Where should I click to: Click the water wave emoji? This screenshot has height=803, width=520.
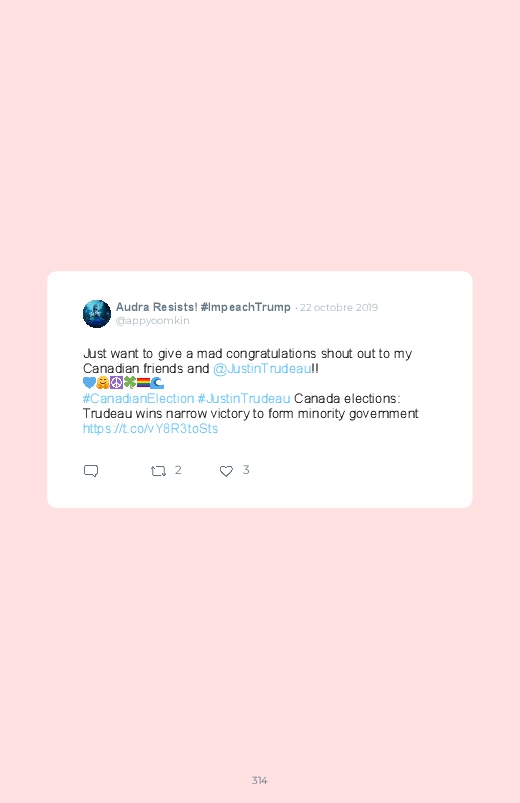[157, 383]
